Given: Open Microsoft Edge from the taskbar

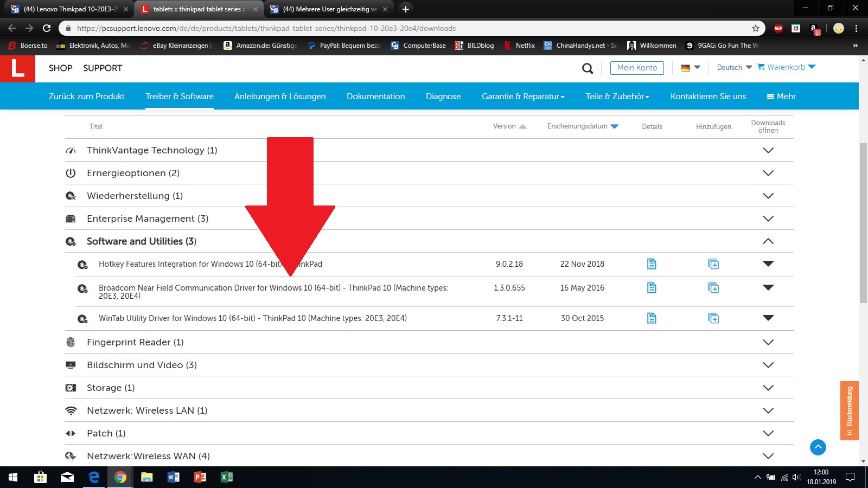Looking at the screenshot, I should coord(94,477).
